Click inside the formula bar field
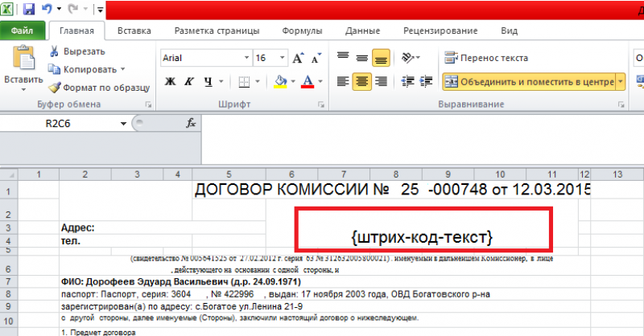The width and height of the screenshot is (644, 336). pyautogui.click(x=422, y=140)
